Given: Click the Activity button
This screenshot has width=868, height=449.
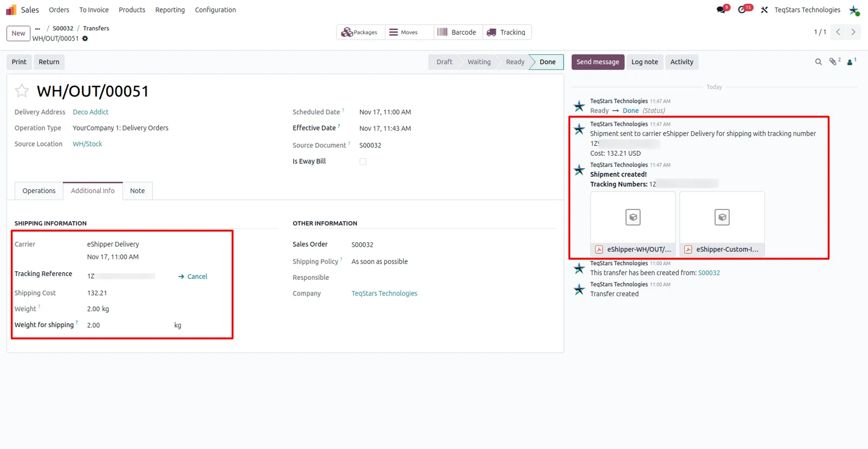Looking at the screenshot, I should pyautogui.click(x=682, y=62).
